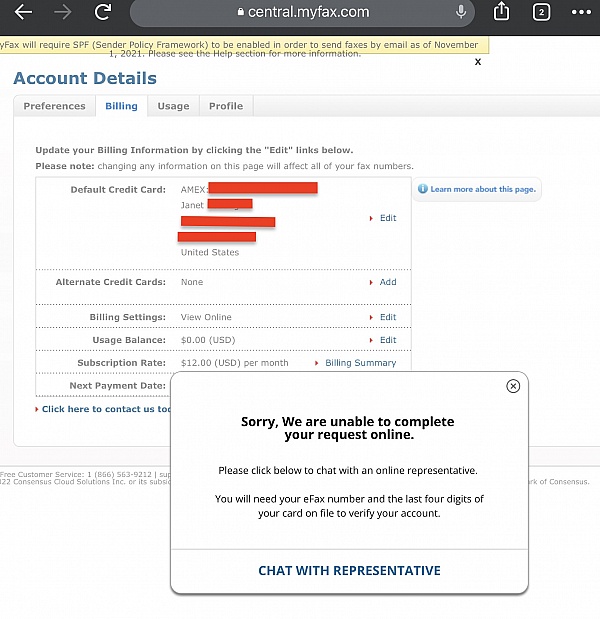Viewport: 600px width, 619px height.
Task: Go to the Profile tab
Action: point(226,106)
